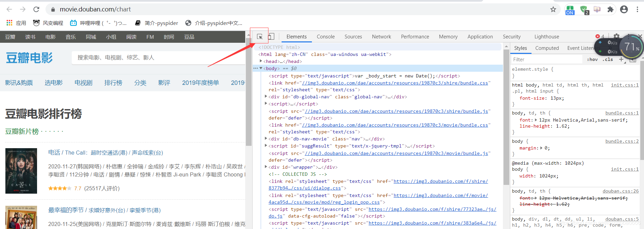Screen dimensions: 644x229
Task: Bookmark this page with the star icon
Action: [x=553, y=9]
